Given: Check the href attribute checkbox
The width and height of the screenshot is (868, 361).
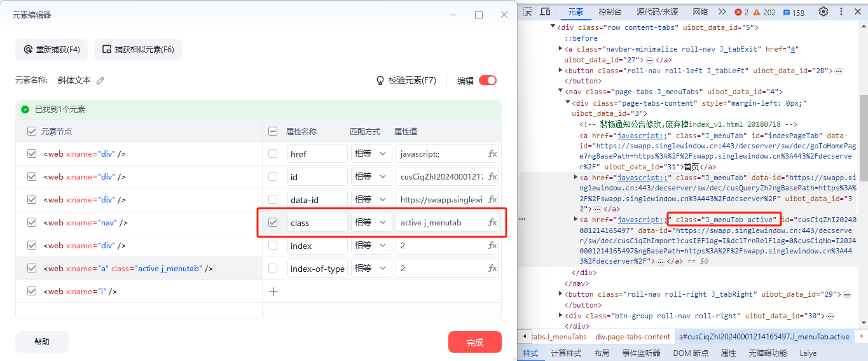Looking at the screenshot, I should [273, 154].
